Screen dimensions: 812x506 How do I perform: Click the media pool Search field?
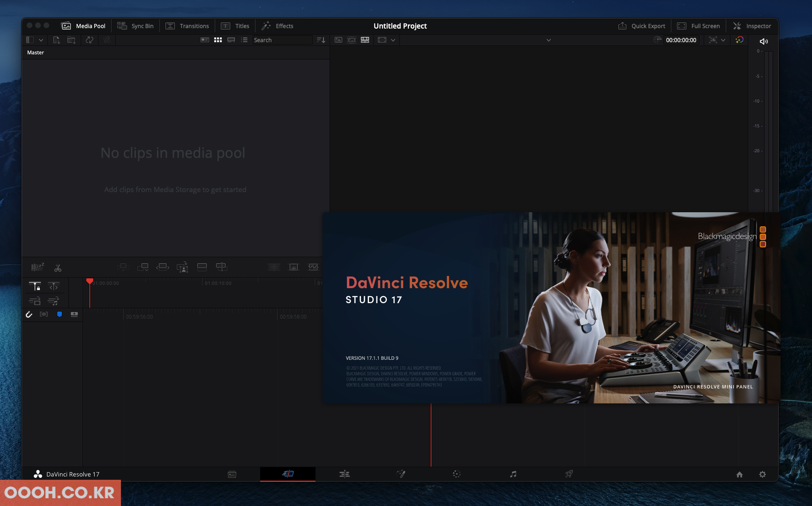282,40
